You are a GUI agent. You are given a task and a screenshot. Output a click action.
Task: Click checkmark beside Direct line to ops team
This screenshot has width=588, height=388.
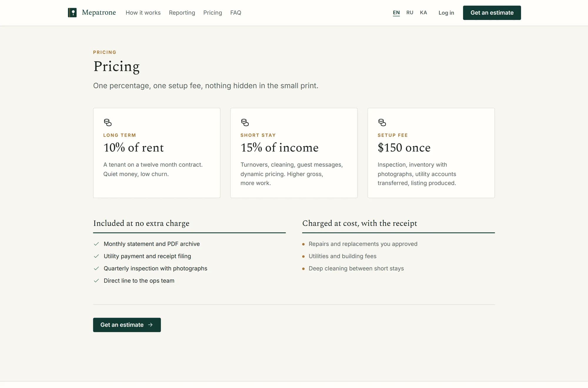click(x=96, y=281)
